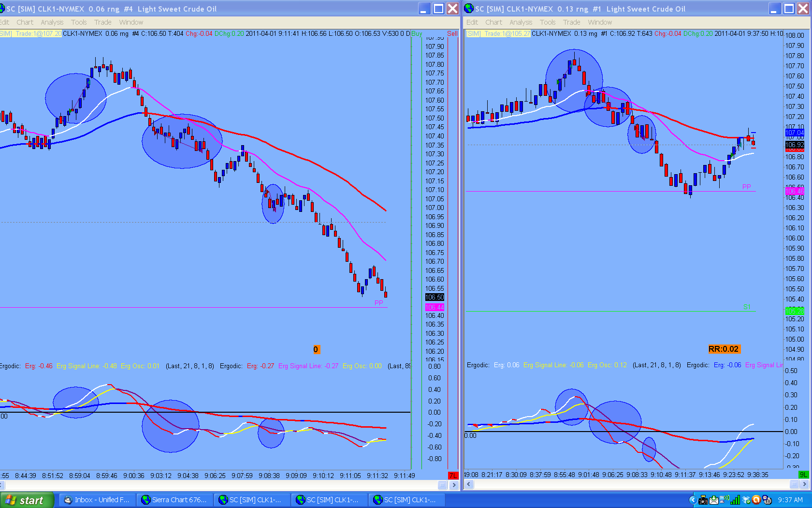Click the mail download tray icon

[x=714, y=500]
